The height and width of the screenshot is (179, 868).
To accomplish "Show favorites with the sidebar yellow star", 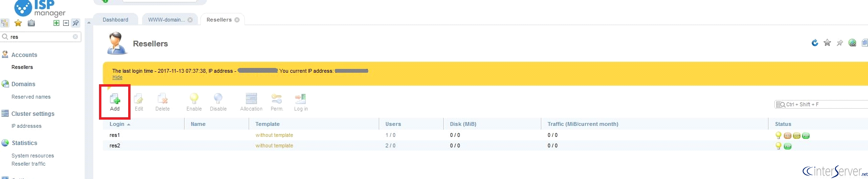I will point(18,23).
